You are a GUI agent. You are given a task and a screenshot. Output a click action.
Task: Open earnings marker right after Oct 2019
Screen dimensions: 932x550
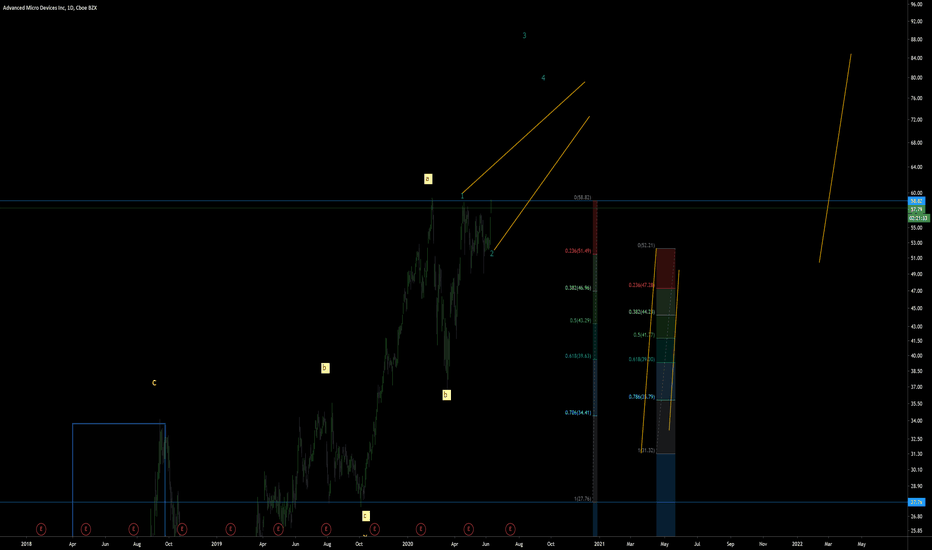374,529
